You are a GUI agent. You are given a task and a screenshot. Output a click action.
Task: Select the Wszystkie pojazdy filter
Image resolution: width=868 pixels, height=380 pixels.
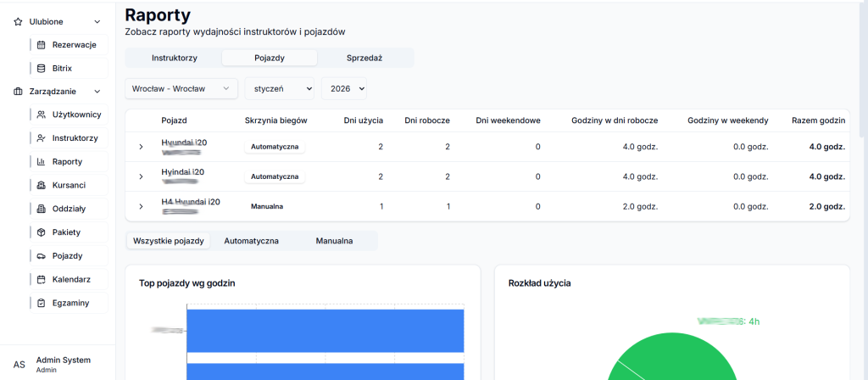pos(168,241)
